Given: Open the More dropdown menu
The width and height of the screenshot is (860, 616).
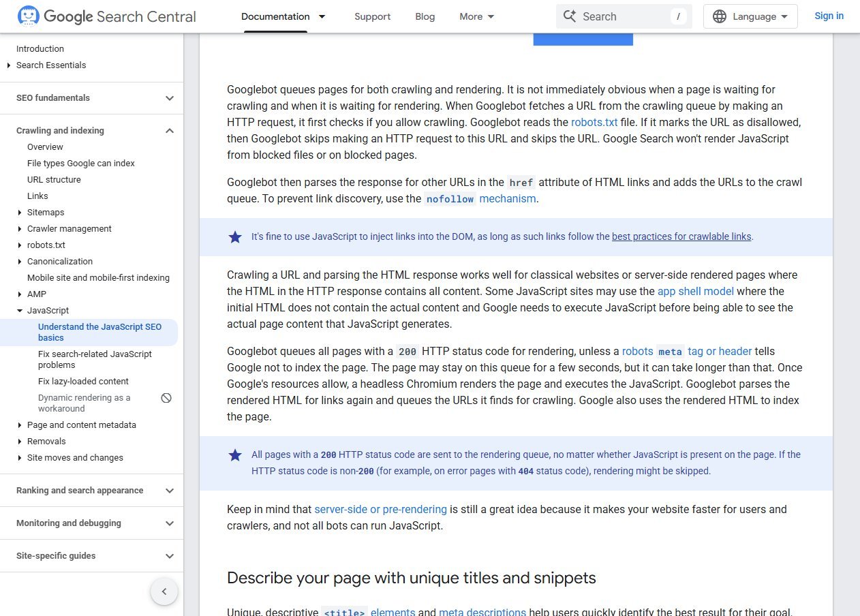Looking at the screenshot, I should (477, 16).
